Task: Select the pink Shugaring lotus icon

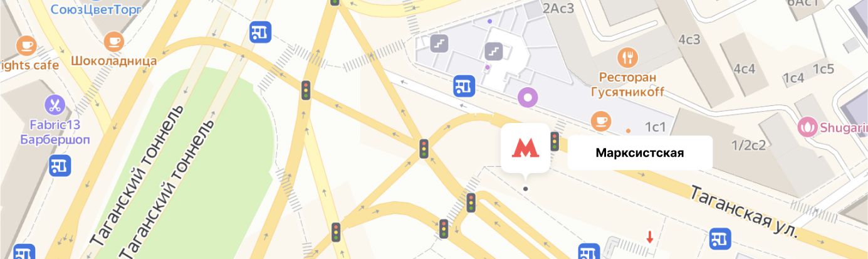Action: coord(807,128)
